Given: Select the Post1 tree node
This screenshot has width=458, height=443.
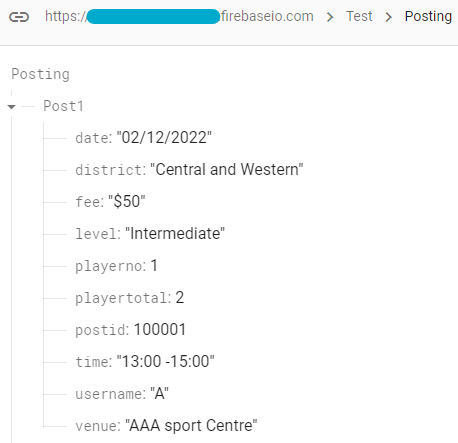Looking at the screenshot, I should (63, 106).
